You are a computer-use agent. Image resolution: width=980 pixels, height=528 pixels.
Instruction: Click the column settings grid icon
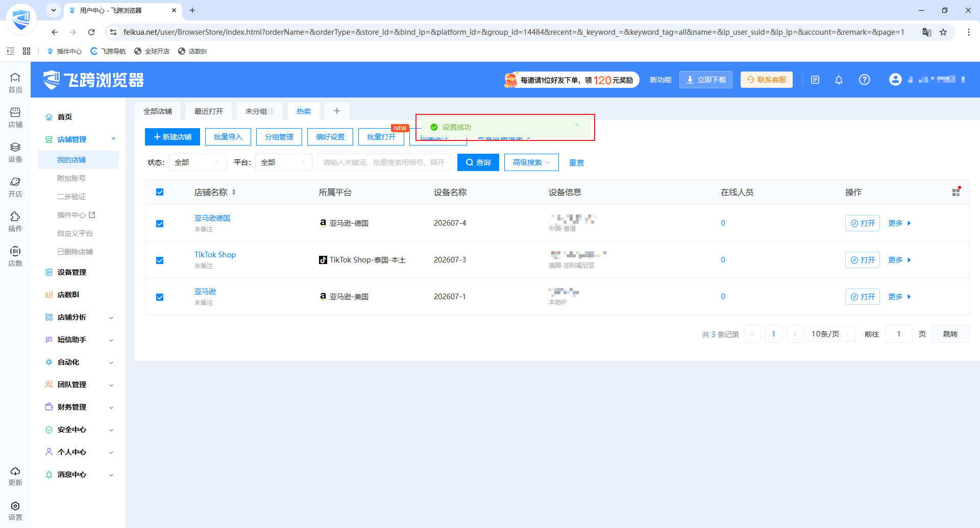pyautogui.click(x=956, y=192)
